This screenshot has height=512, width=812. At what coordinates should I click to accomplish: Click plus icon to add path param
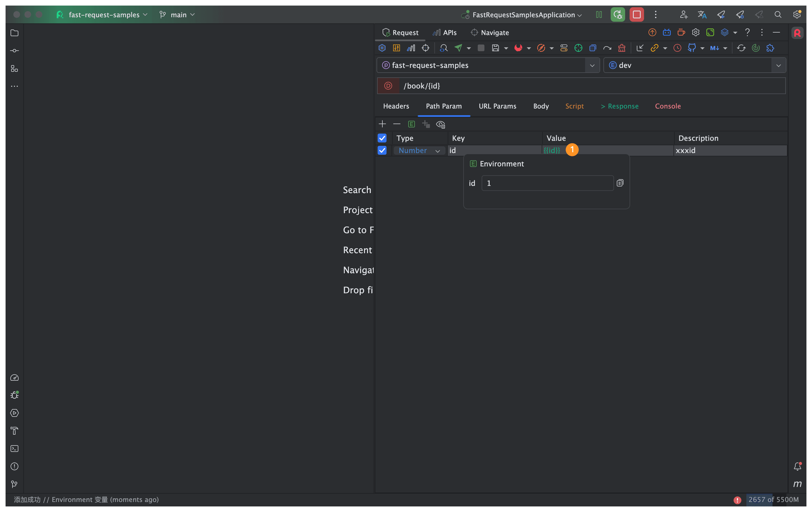382,124
